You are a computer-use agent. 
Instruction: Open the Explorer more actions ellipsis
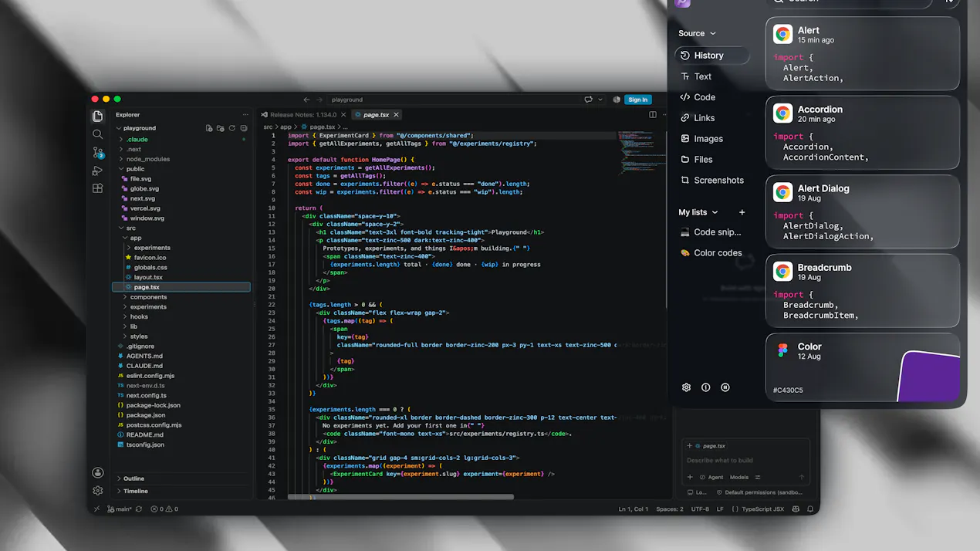coord(245,115)
